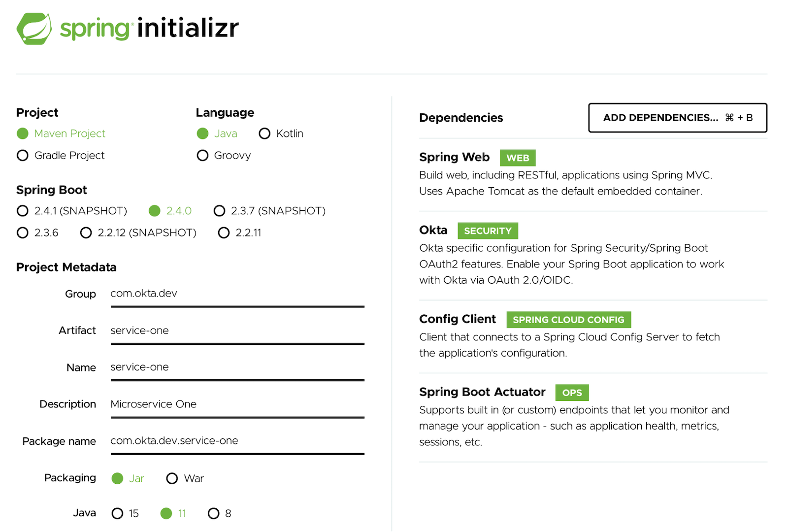Viewport: 788px width, 532px height.
Task: Click the Group input field
Action: 237,294
